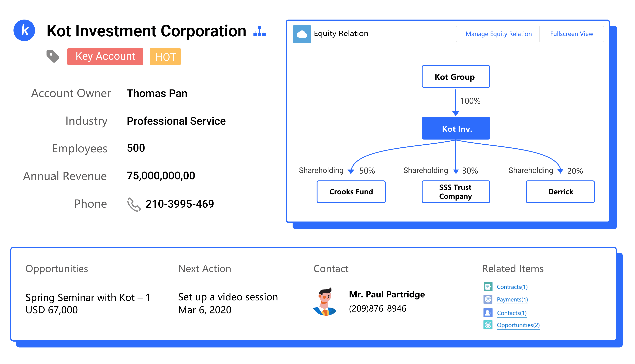This screenshot has height=364, width=635.
Task: Click the Equity Relation cloud icon
Action: pyautogui.click(x=302, y=34)
